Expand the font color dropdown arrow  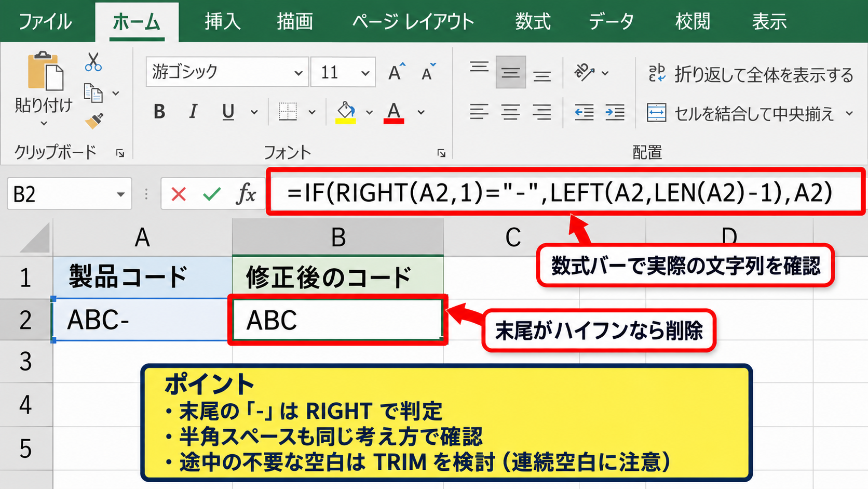pos(421,112)
